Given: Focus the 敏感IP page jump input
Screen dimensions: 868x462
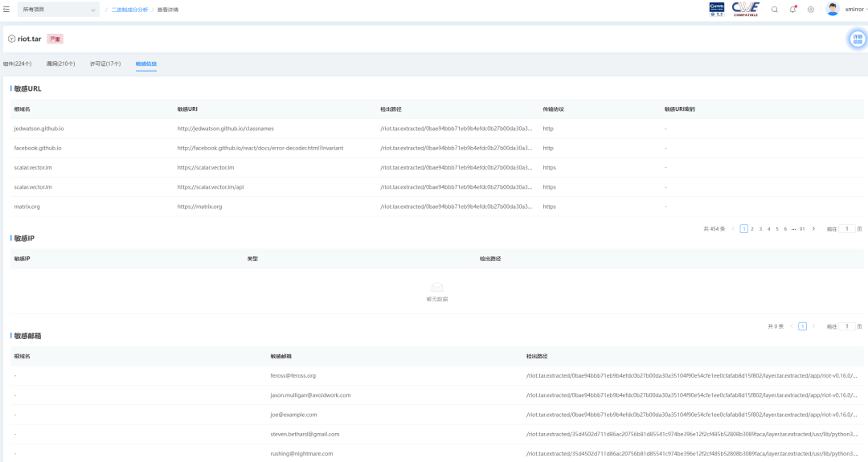Looking at the screenshot, I should [847, 326].
